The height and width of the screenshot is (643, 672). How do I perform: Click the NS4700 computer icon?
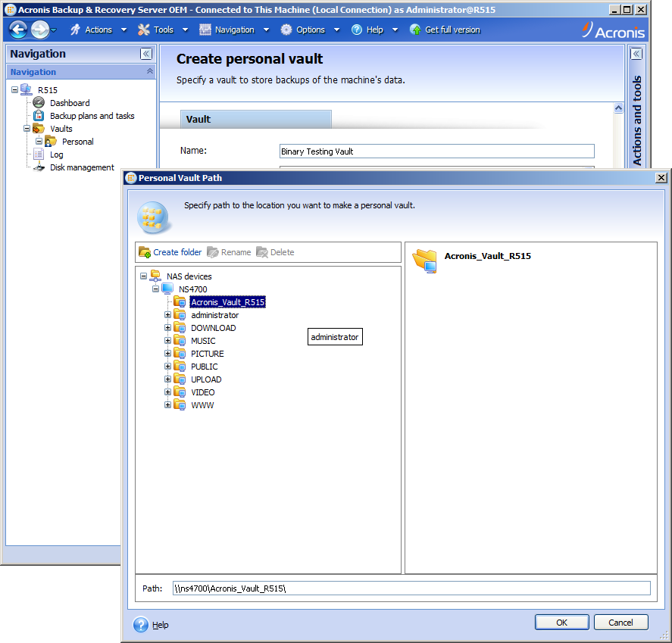[167, 289]
